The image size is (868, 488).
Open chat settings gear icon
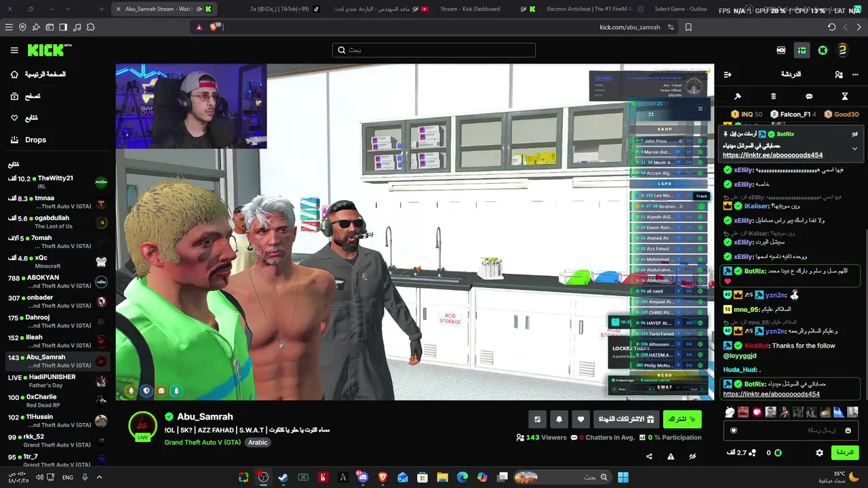[x=819, y=453]
